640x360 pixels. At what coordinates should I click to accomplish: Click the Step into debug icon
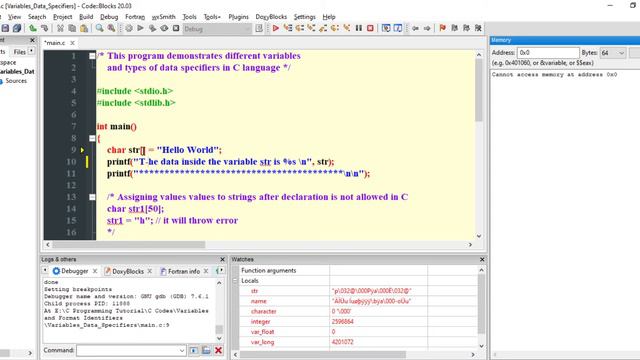[x=311, y=28]
